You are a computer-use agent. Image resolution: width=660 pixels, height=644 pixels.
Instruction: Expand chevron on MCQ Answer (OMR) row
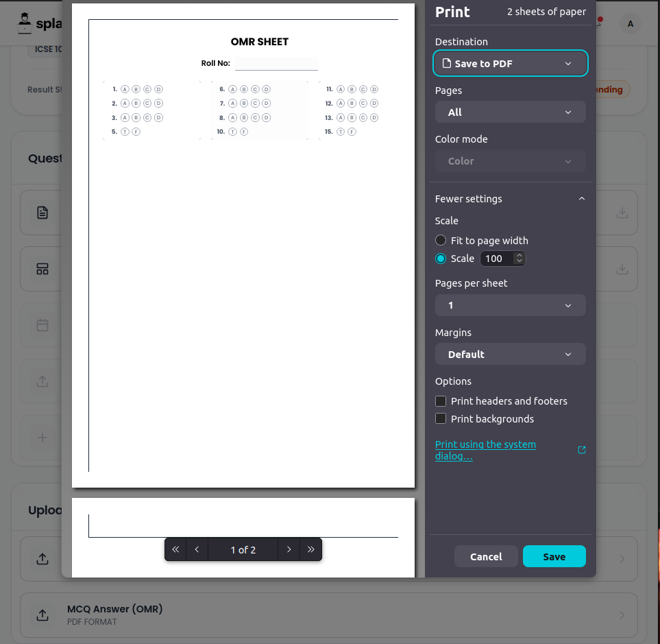[x=622, y=615]
